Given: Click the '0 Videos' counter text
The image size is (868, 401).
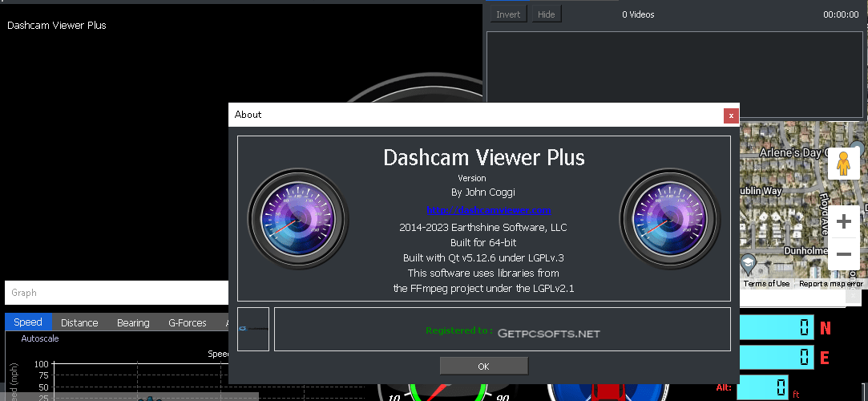Looking at the screenshot, I should click(x=638, y=14).
